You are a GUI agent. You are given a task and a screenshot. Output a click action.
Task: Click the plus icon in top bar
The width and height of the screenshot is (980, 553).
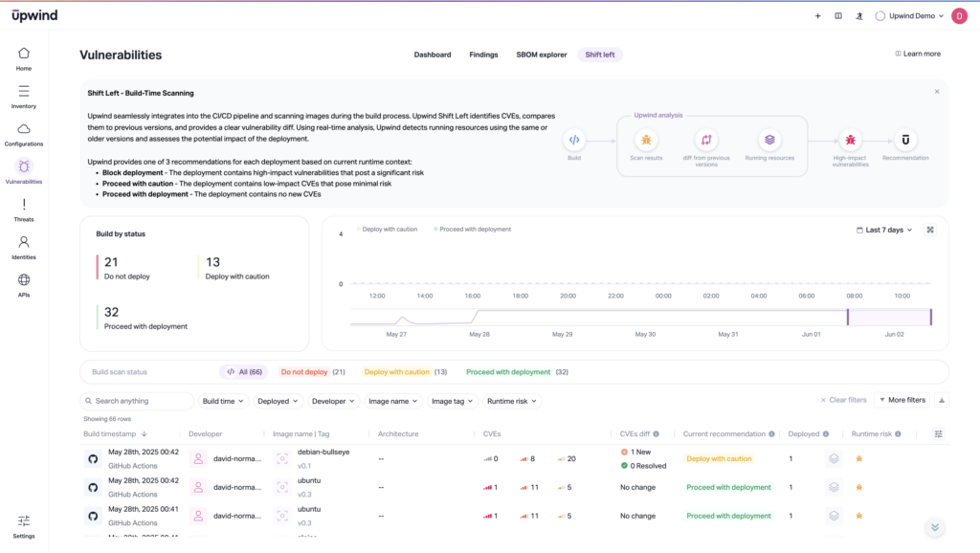pos(817,16)
